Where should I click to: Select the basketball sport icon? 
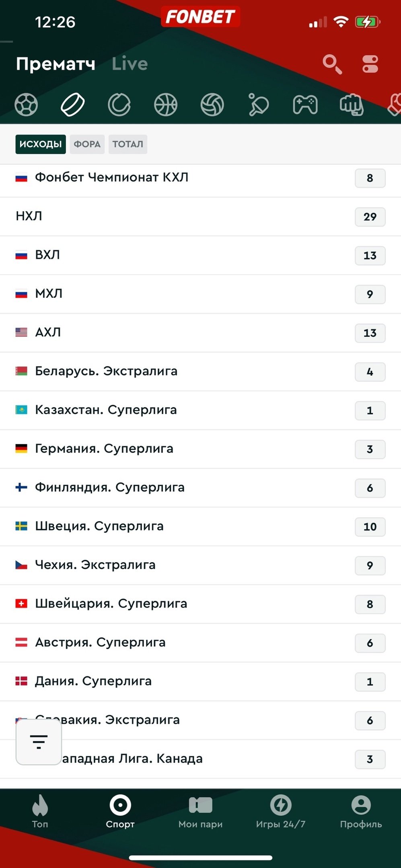point(166,105)
